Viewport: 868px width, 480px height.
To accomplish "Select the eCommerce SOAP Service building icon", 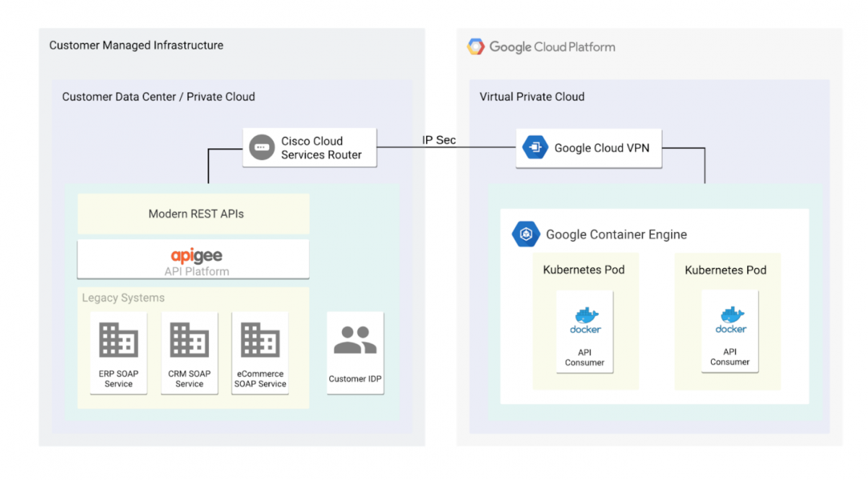I will 260,340.
